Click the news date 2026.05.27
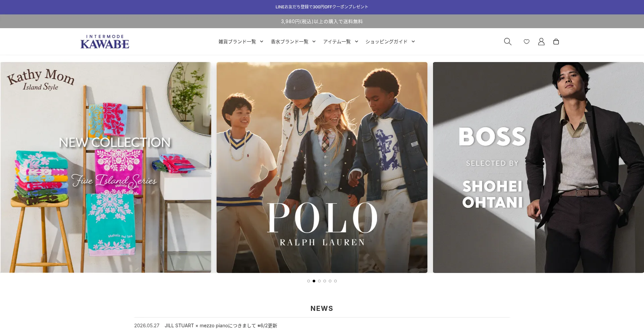Image resolution: width=644 pixels, height=333 pixels. 147,326
